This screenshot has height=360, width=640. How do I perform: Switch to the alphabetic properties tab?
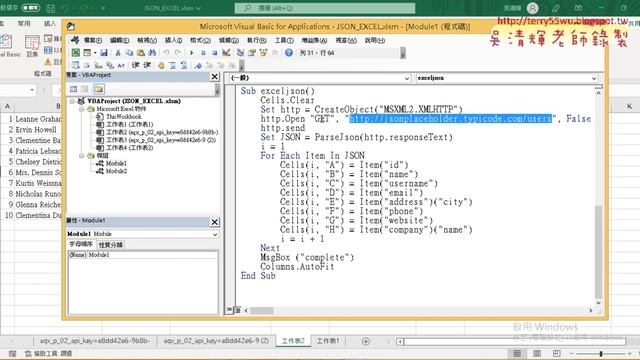81,244
